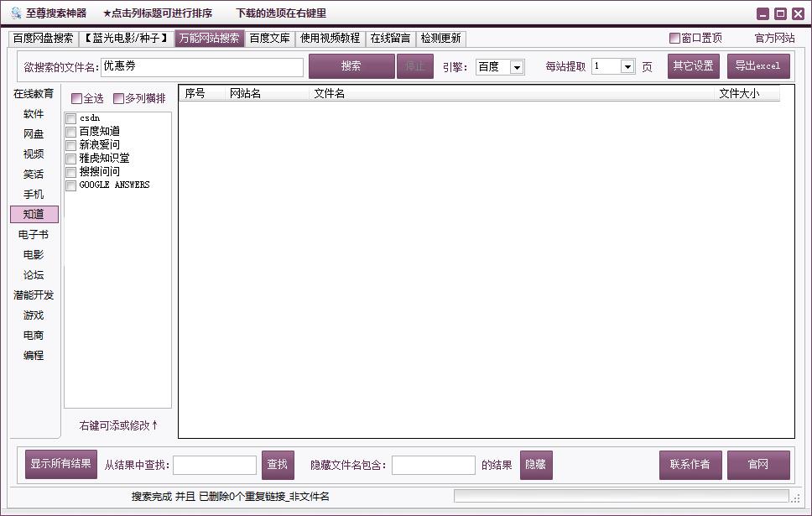Select the 电子书 sidebar category

[34, 234]
